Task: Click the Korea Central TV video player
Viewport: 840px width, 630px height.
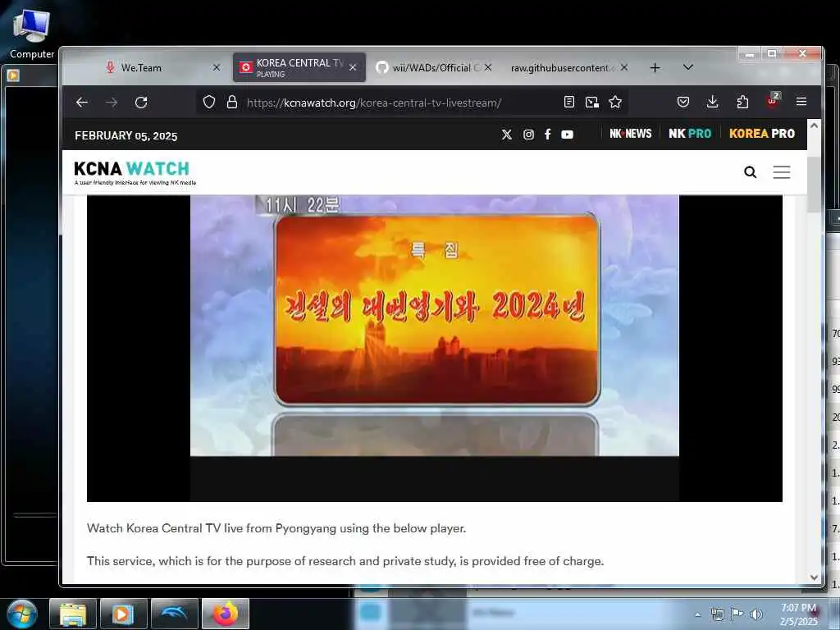Action: pos(435,348)
